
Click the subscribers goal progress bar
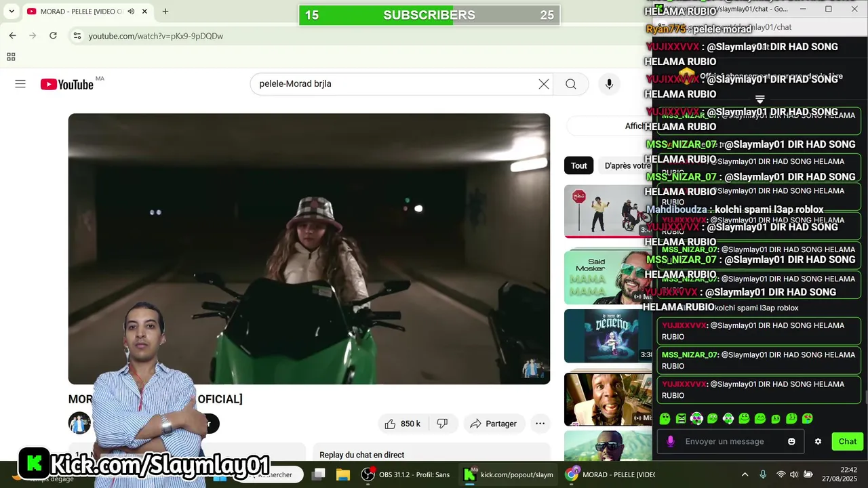coord(429,15)
